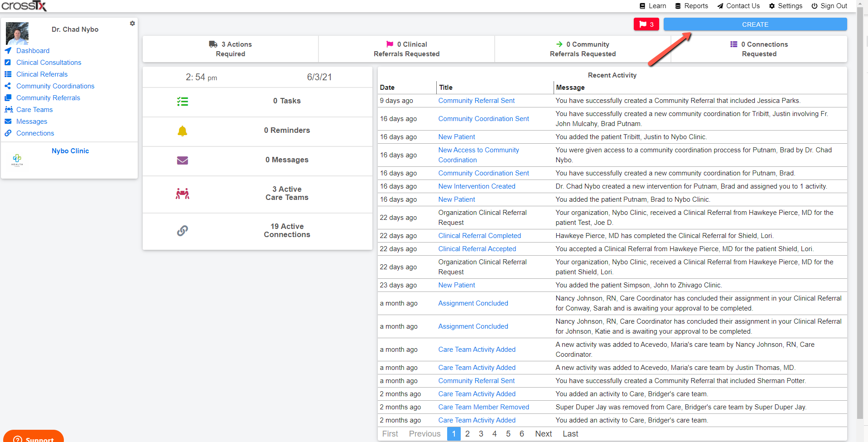868x442 pixels.
Task: Click the yellow Reminders bell icon
Action: coord(183,131)
